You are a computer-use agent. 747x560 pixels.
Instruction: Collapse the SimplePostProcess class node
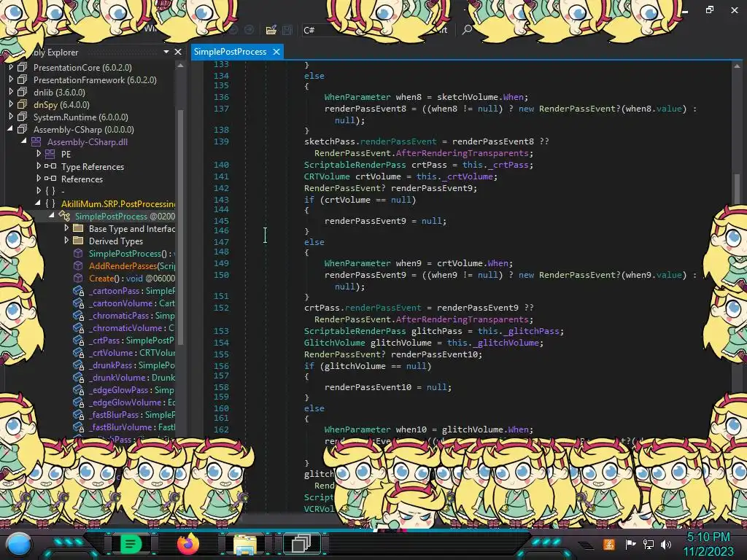52,216
